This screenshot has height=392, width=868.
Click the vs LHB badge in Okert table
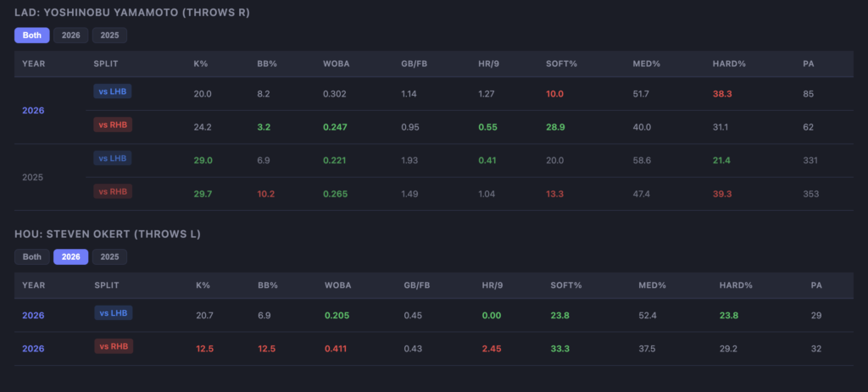coord(114,313)
